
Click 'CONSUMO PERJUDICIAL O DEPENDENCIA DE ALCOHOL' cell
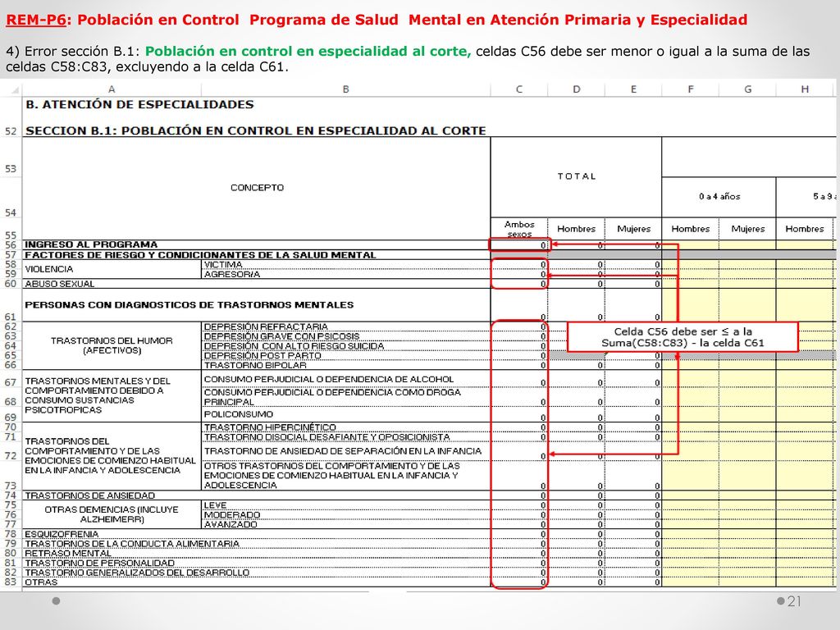click(x=346, y=379)
